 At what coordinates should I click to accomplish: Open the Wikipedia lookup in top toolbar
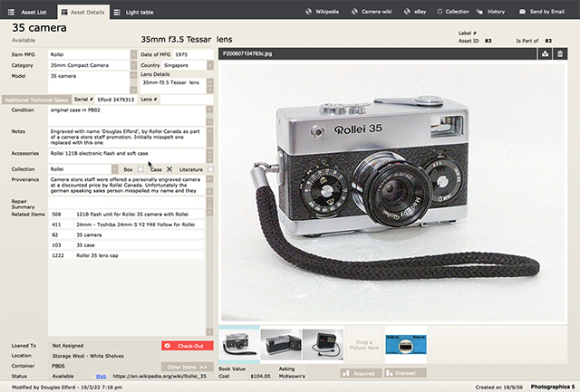pos(330,12)
